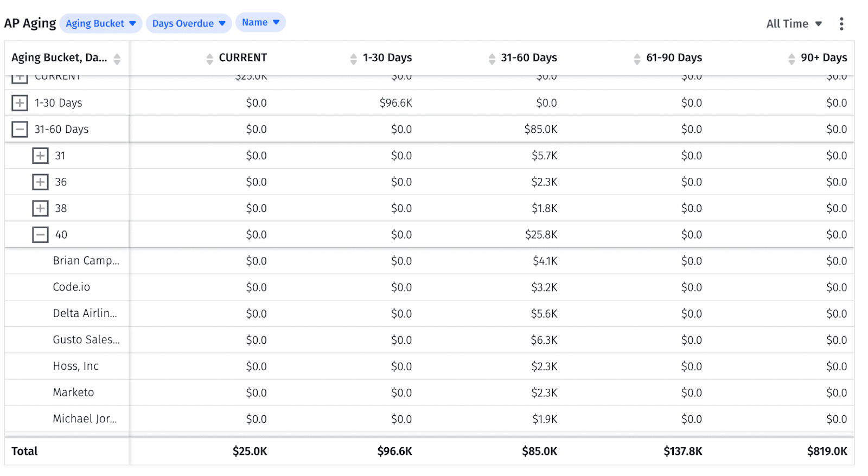Viewport: 868px width, 476px height.
Task: Collapse the 31-60 Days row
Action: (20, 130)
